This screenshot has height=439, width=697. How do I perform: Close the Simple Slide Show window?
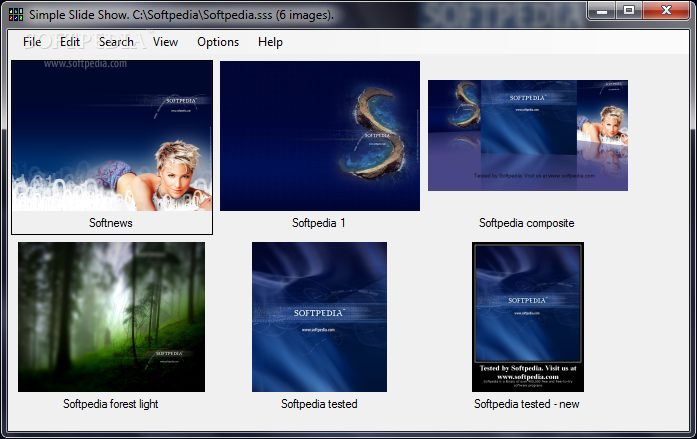click(665, 10)
